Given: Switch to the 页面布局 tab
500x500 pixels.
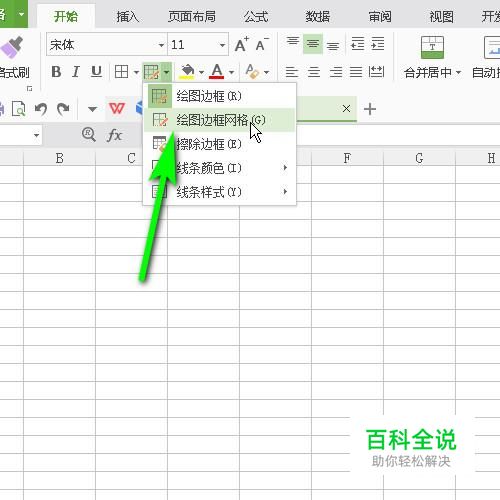Looking at the screenshot, I should [192, 16].
